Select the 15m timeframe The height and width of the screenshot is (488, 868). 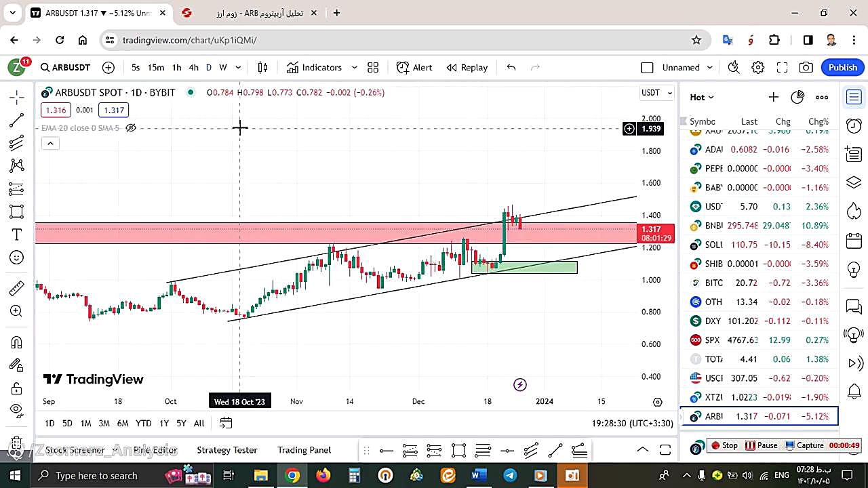156,67
